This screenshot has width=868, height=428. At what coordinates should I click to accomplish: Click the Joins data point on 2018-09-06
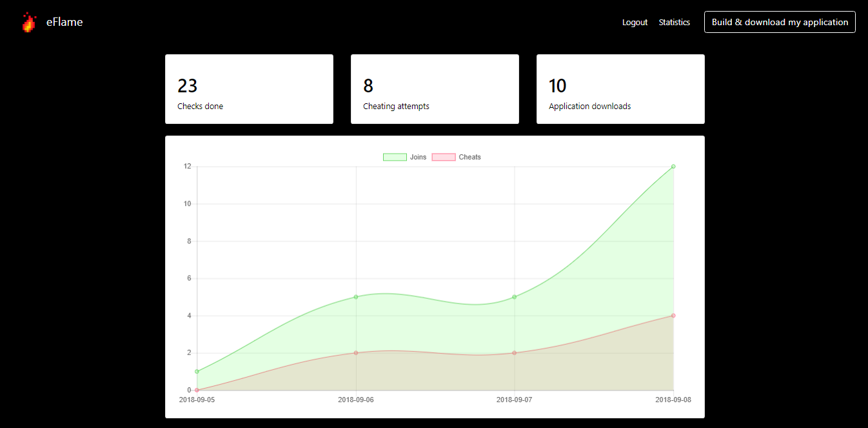[x=356, y=297]
